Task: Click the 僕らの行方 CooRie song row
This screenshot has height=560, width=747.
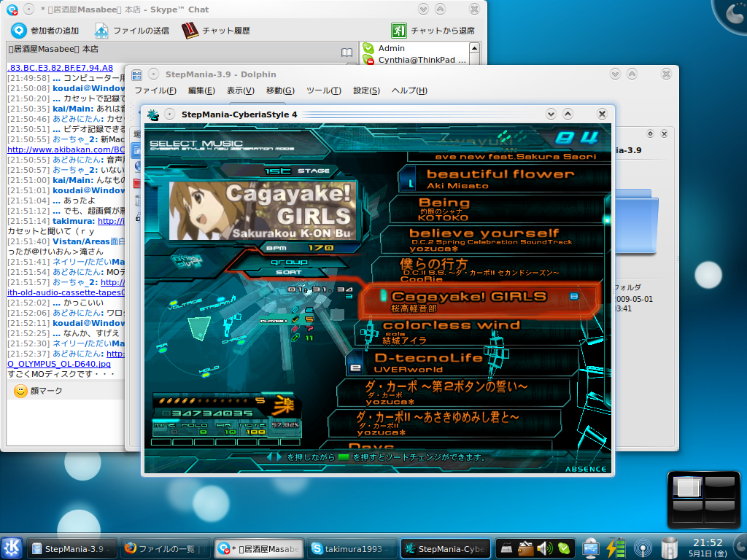Action: pos(488,270)
